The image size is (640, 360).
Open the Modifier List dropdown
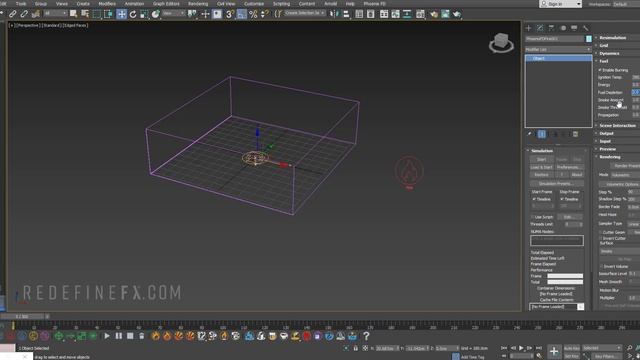click(x=558, y=49)
